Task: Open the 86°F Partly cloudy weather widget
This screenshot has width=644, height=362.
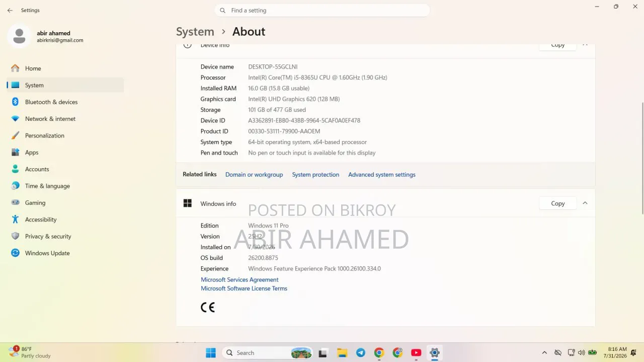Action: (x=29, y=352)
